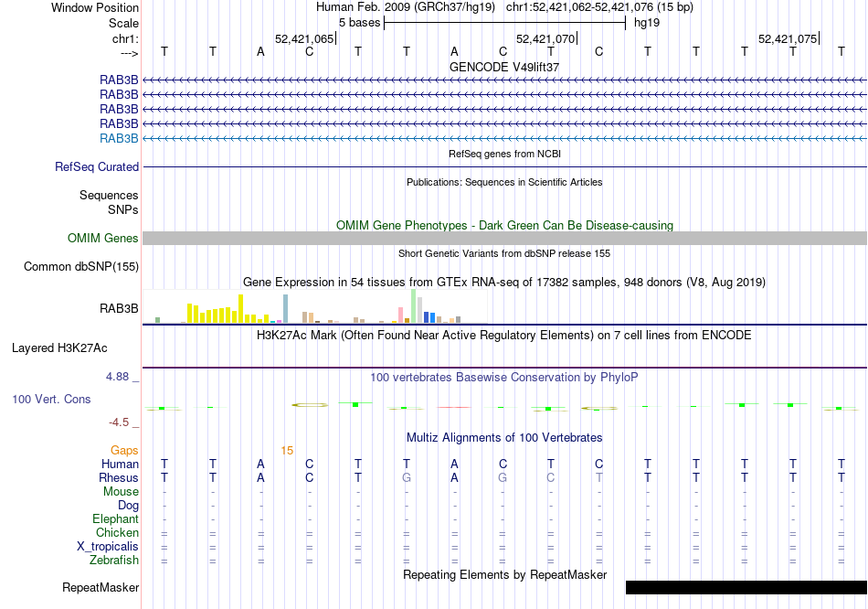Click 'Short Genetic Variants from dbSNP release 155'
The height and width of the screenshot is (609, 868).
coord(504,253)
